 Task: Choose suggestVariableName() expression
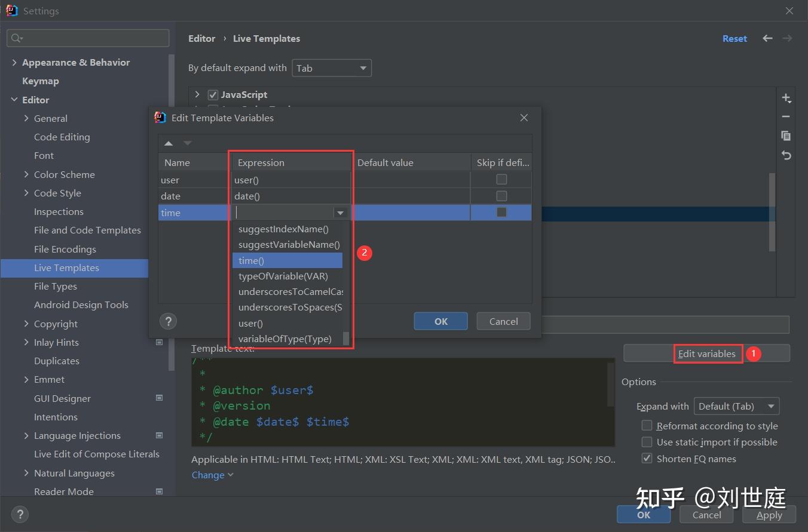pos(287,244)
